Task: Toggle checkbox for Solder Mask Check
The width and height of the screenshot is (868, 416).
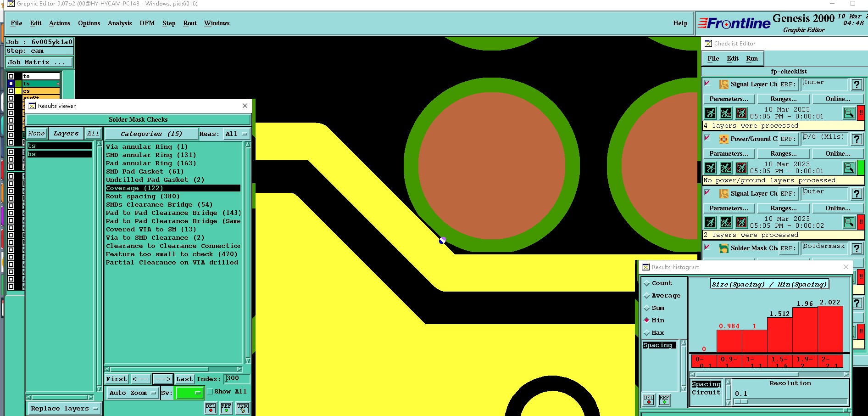Action: [x=707, y=247]
